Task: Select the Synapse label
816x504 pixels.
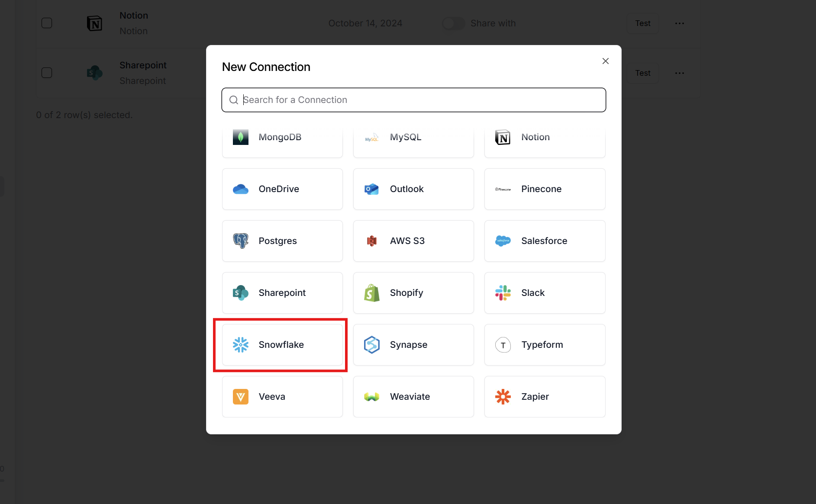Action: tap(409, 345)
